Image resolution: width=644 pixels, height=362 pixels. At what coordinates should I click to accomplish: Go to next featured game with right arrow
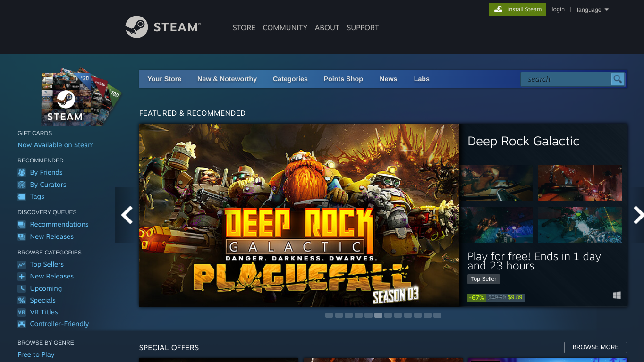point(638,215)
